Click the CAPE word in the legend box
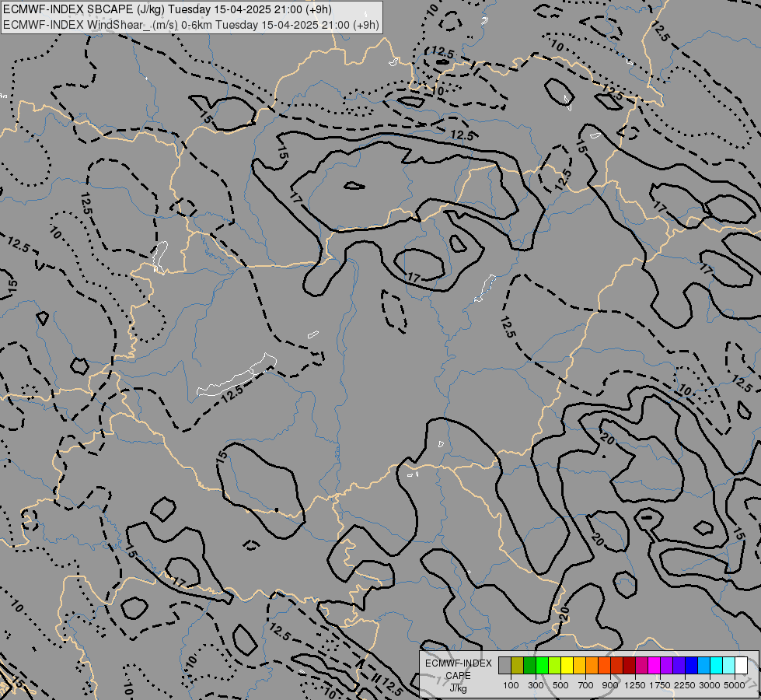The image size is (761, 700). pos(458,676)
